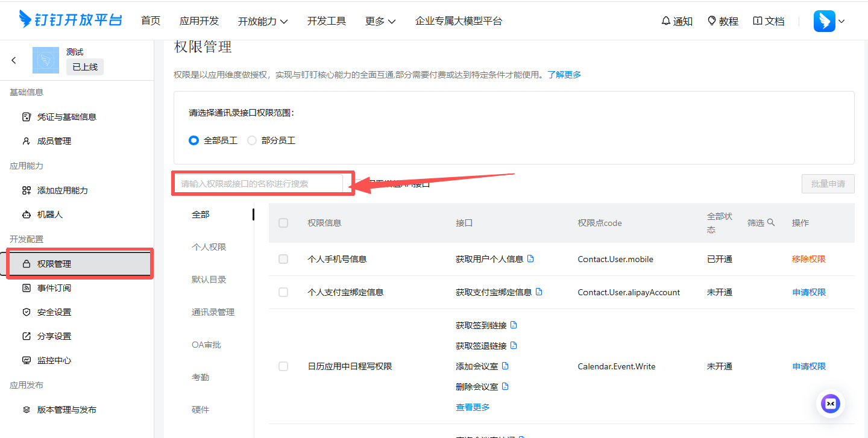This screenshot has width=868, height=438.
Task: Open doc icon beside 删除会议室
Action: pyautogui.click(x=505, y=386)
